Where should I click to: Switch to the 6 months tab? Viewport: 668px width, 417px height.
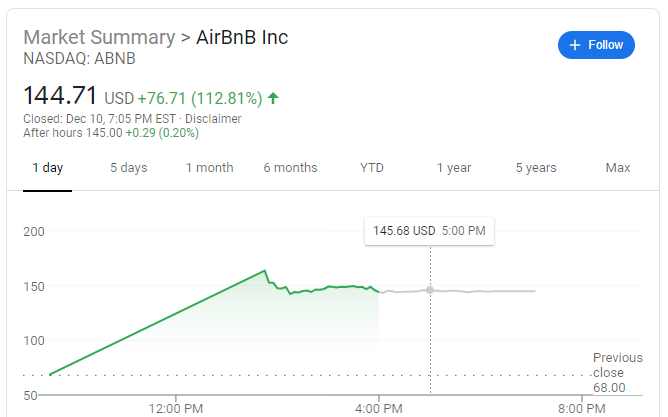pyautogui.click(x=290, y=168)
